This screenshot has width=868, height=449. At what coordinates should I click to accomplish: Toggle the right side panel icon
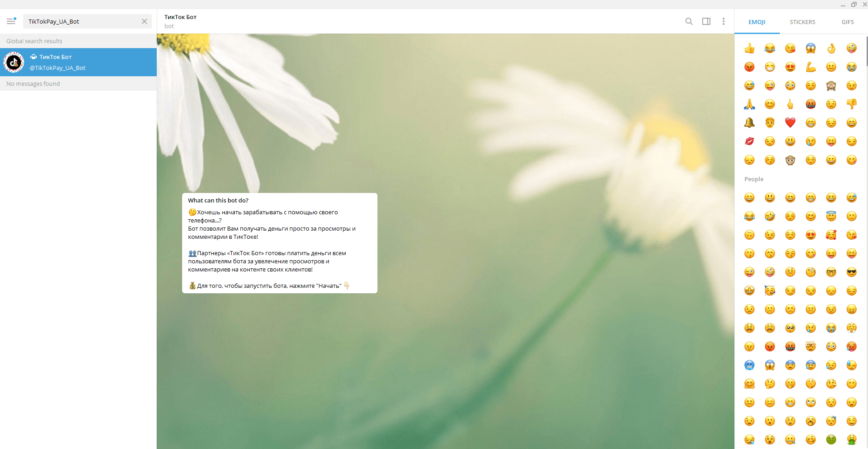706,21
